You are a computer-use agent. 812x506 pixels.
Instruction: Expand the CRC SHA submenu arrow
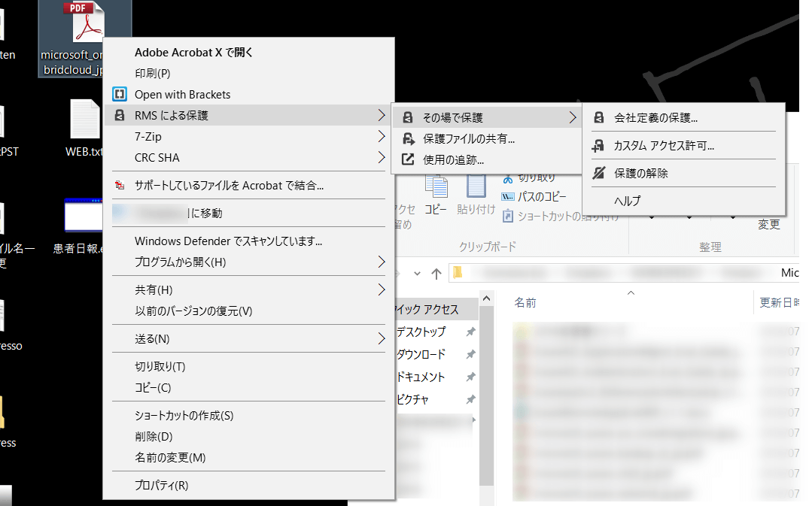[x=381, y=158]
